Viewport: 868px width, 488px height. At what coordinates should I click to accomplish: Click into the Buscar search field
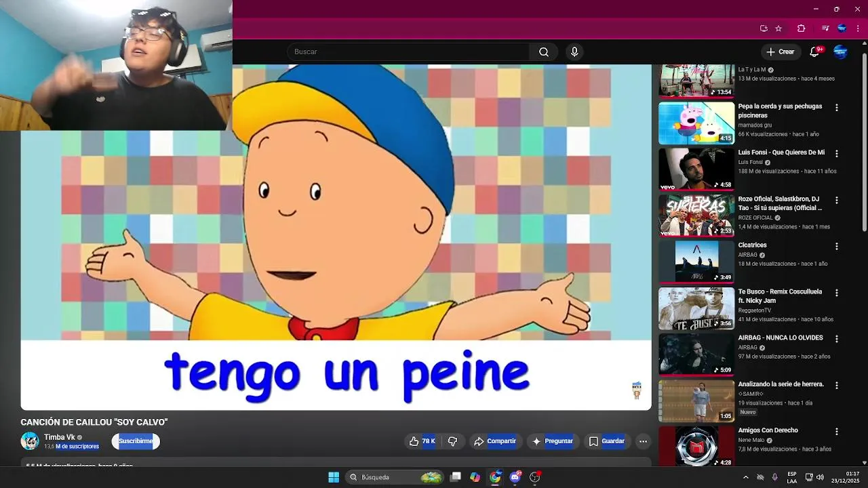click(408, 52)
